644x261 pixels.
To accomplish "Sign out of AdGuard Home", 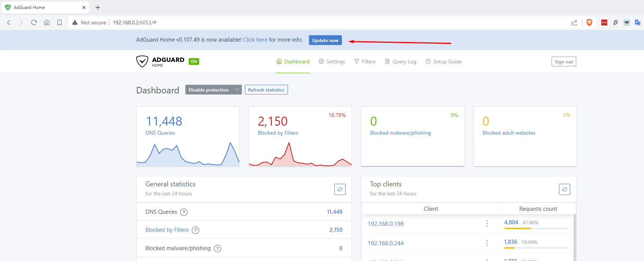I will (564, 61).
